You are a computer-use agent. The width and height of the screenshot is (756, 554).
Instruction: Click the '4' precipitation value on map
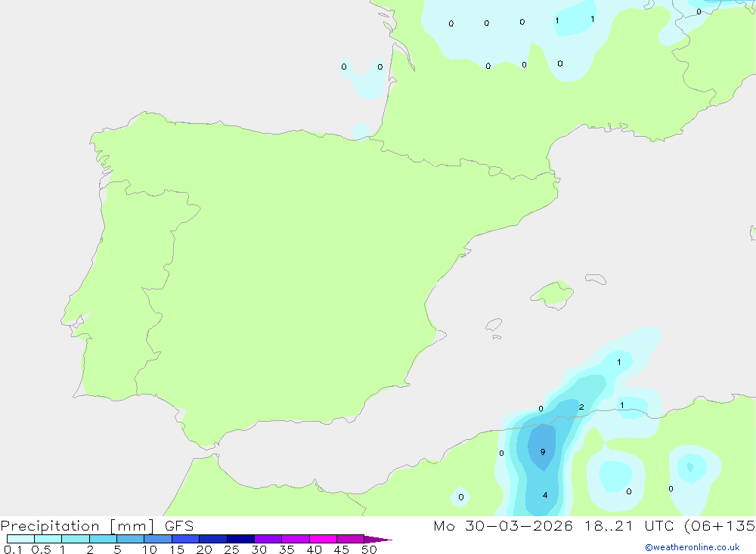point(545,495)
